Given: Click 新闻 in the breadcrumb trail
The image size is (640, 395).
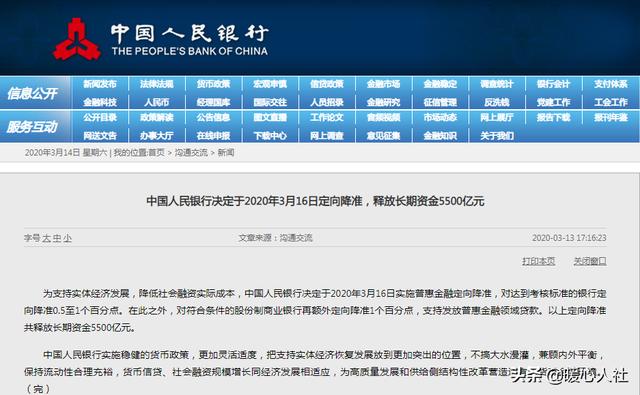Looking at the screenshot, I should [226, 153].
